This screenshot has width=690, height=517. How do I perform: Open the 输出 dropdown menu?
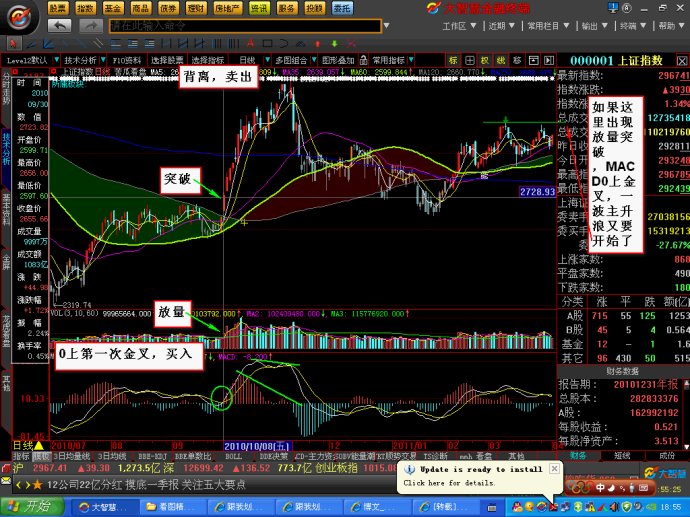595,26
